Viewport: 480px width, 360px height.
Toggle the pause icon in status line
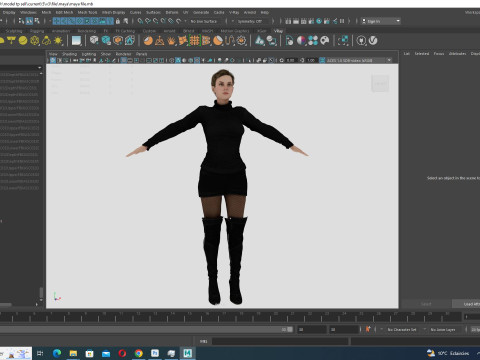pos(342,21)
